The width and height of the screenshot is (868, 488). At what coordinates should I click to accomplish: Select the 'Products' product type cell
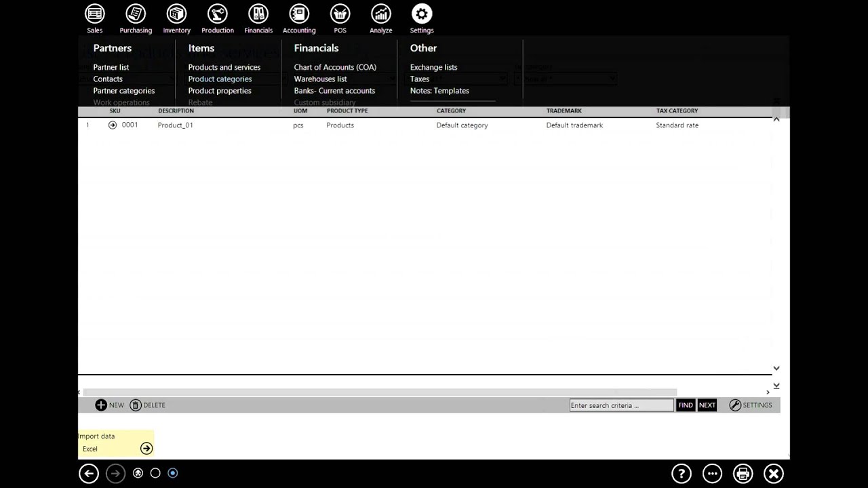click(340, 125)
